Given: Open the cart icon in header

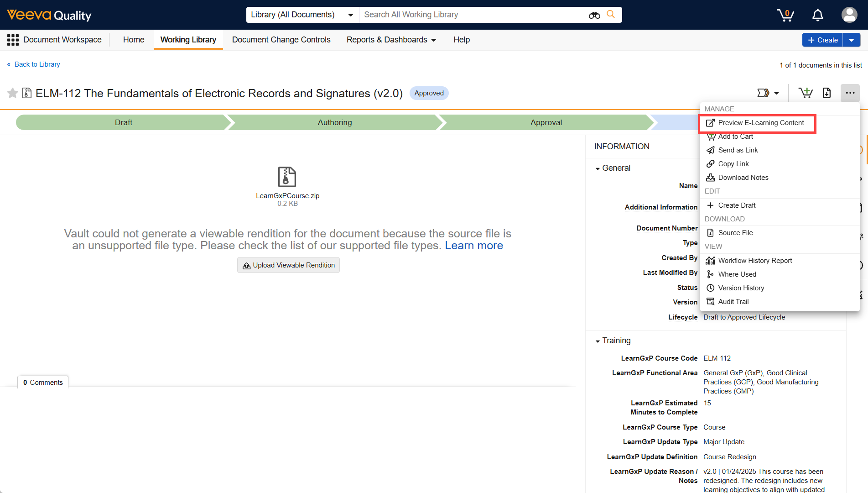Looking at the screenshot, I should click(x=785, y=15).
